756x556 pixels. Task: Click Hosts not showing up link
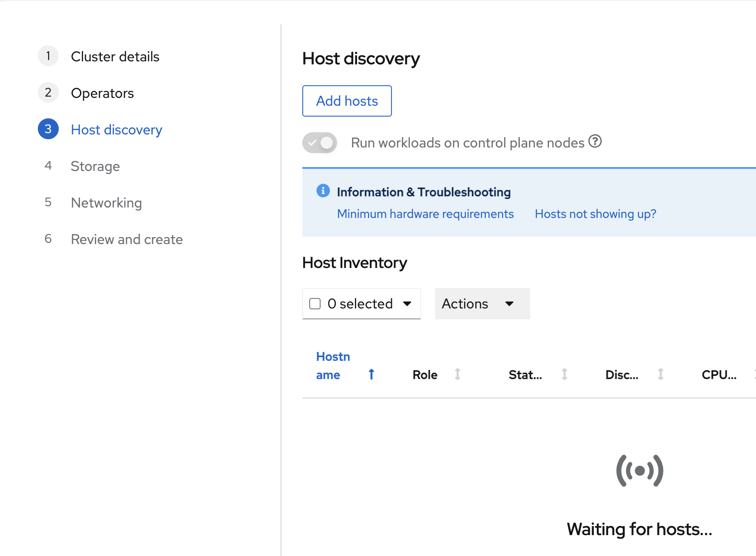click(x=595, y=214)
